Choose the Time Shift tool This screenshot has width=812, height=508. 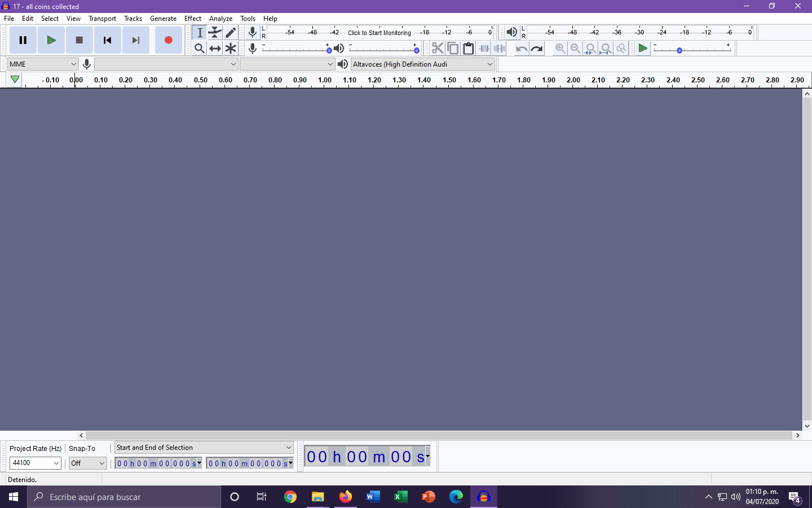click(215, 49)
